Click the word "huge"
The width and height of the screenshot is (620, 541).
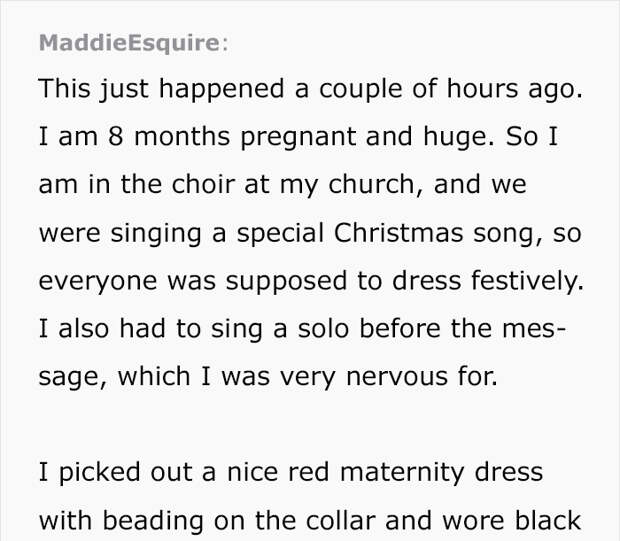(458, 138)
